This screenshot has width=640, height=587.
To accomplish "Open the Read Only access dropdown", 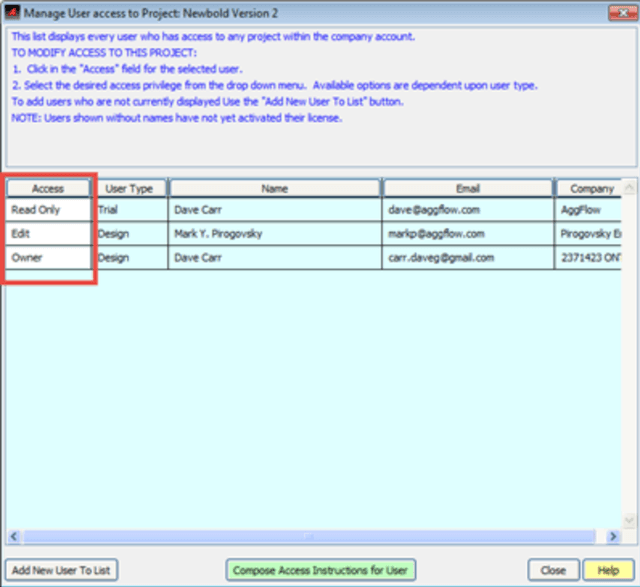I will 49,210.
